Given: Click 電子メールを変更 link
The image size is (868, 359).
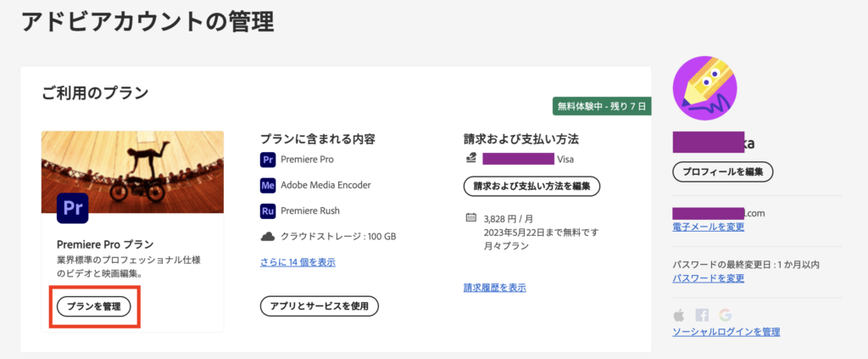Looking at the screenshot, I should 709,227.
